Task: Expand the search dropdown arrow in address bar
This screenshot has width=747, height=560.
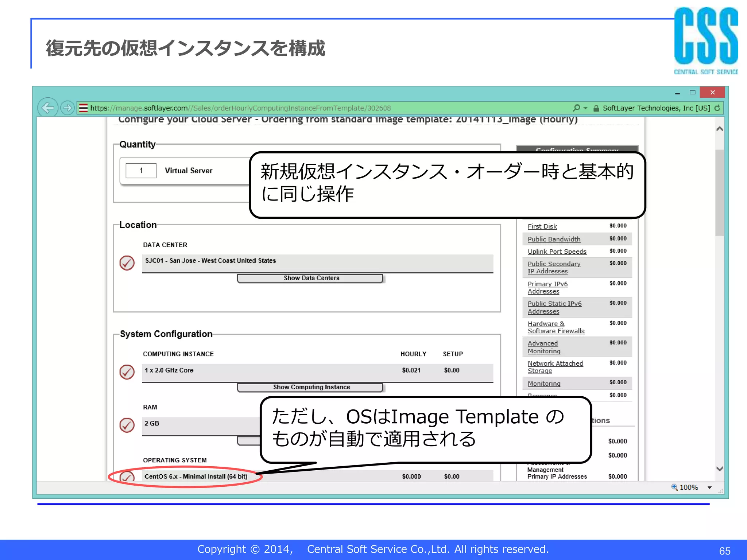Action: point(586,108)
